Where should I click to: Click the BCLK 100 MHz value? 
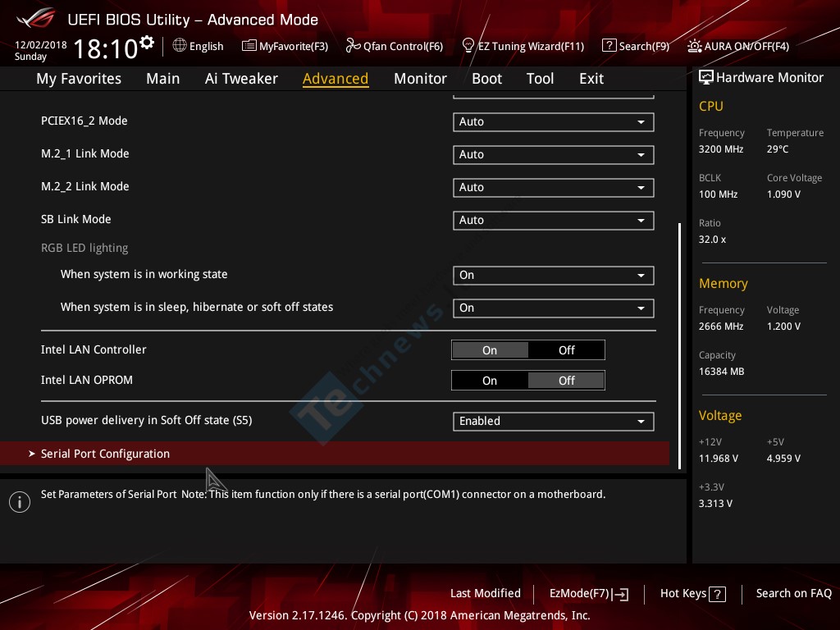point(719,194)
